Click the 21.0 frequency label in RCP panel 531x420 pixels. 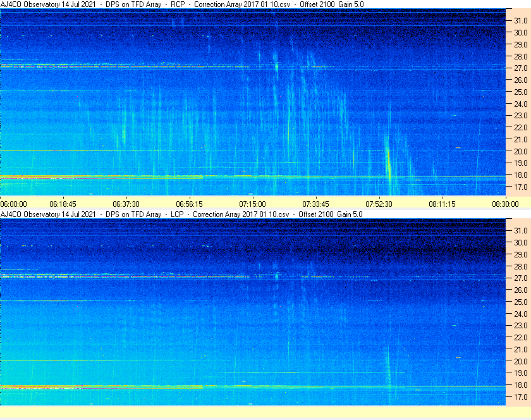(x=521, y=139)
